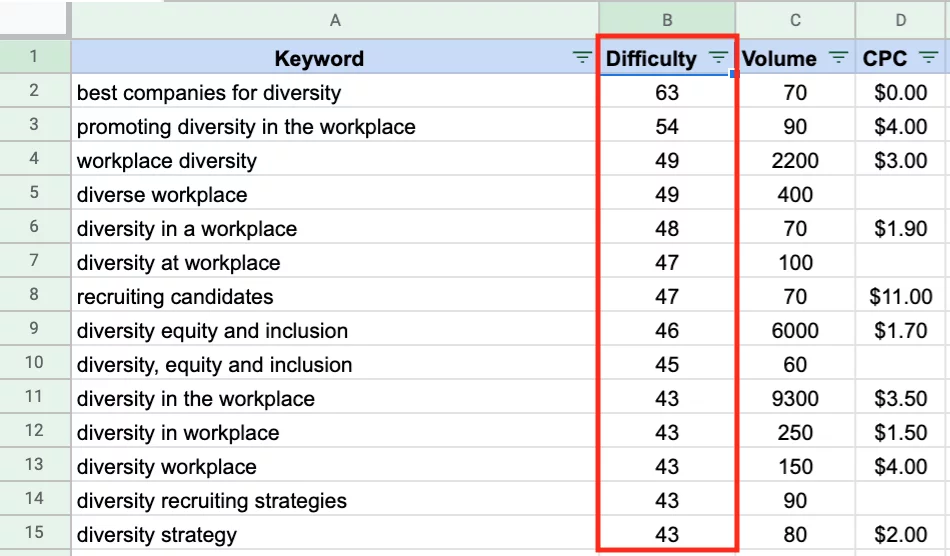Open the Volume column filter icon
Screen dimensions: 950x556
point(838,58)
